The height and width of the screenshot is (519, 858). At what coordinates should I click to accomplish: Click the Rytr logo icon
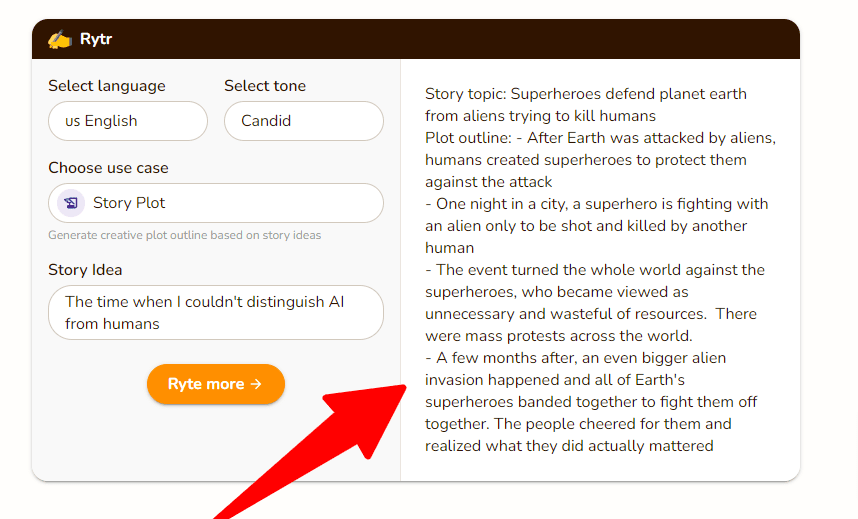click(60, 40)
